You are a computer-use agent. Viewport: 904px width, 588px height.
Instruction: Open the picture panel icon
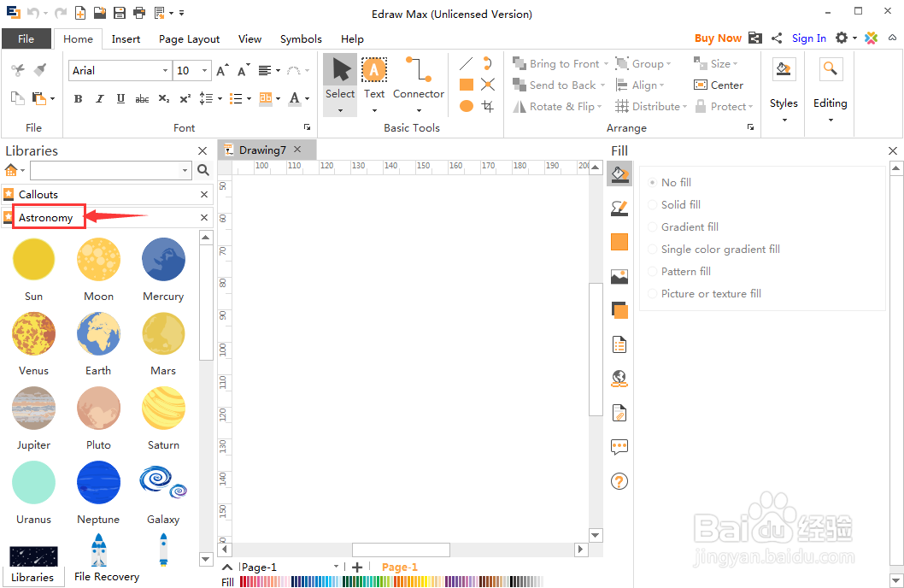coord(619,276)
